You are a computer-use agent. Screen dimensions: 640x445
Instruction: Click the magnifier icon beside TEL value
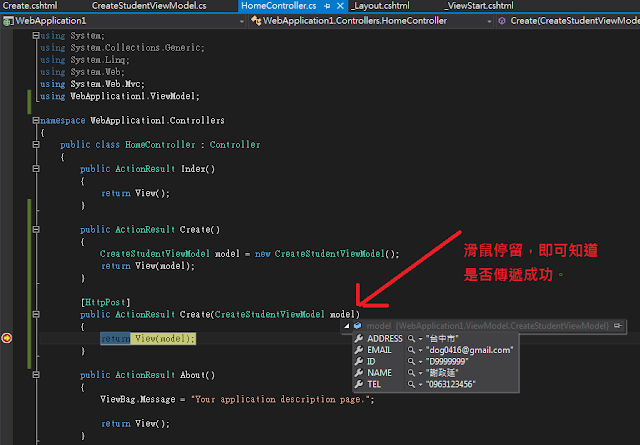411,384
